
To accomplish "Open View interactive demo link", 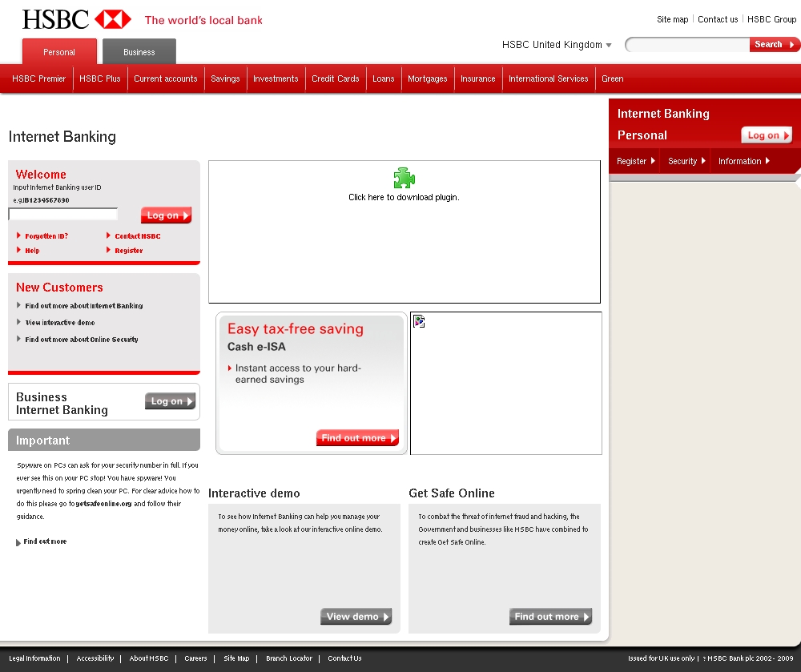I will tap(60, 322).
